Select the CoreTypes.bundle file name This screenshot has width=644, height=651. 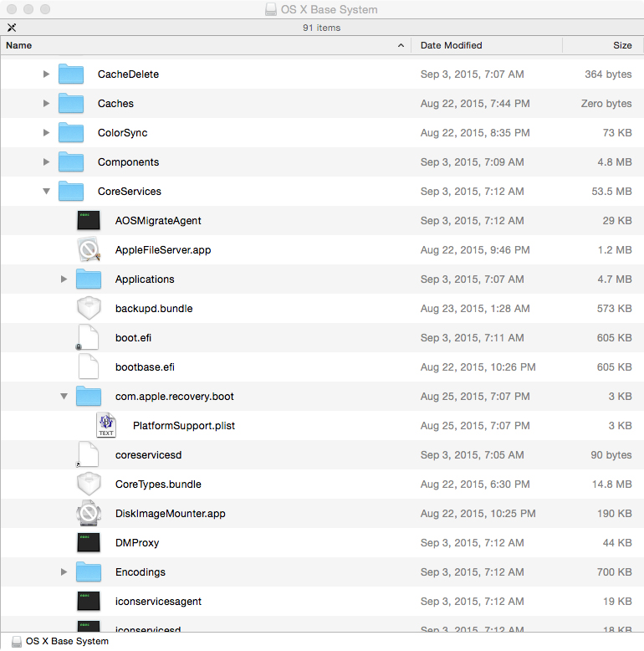click(x=158, y=484)
